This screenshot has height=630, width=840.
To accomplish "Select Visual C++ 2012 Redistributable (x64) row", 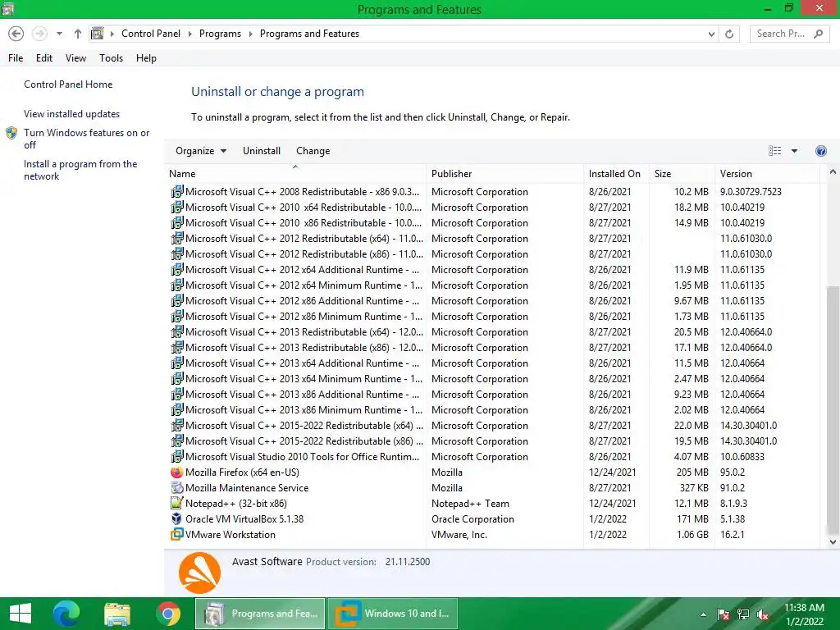I will tap(492, 239).
